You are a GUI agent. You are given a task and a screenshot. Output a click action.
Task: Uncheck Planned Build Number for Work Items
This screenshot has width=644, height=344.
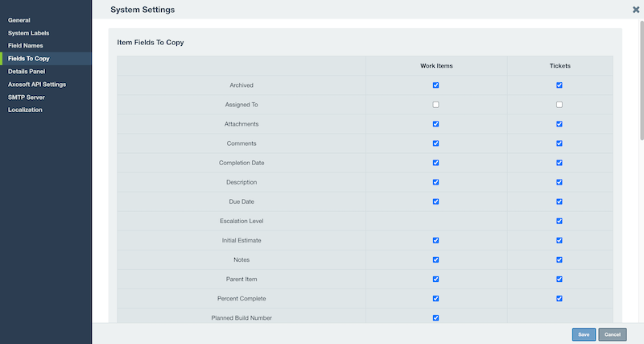(436, 318)
